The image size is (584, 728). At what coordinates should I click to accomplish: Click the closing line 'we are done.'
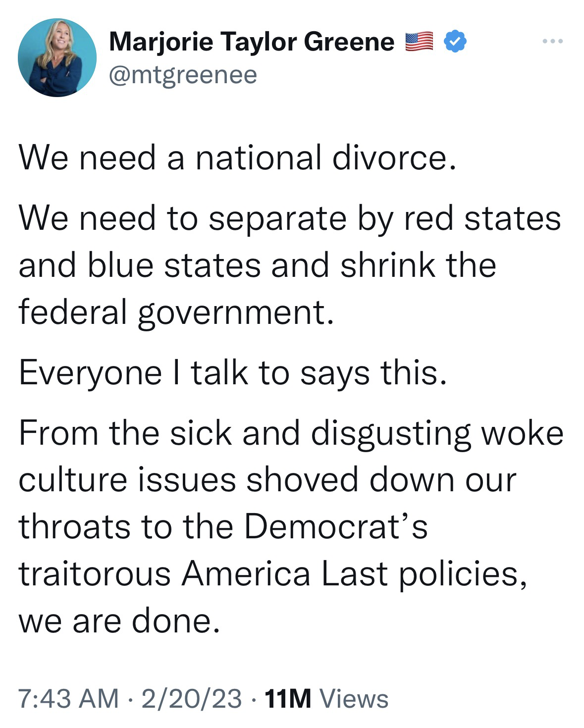[119, 621]
